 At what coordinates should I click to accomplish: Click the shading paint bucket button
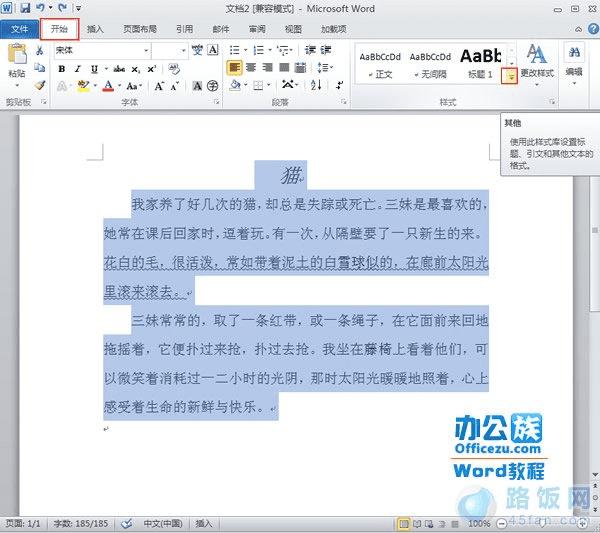coord(235,85)
